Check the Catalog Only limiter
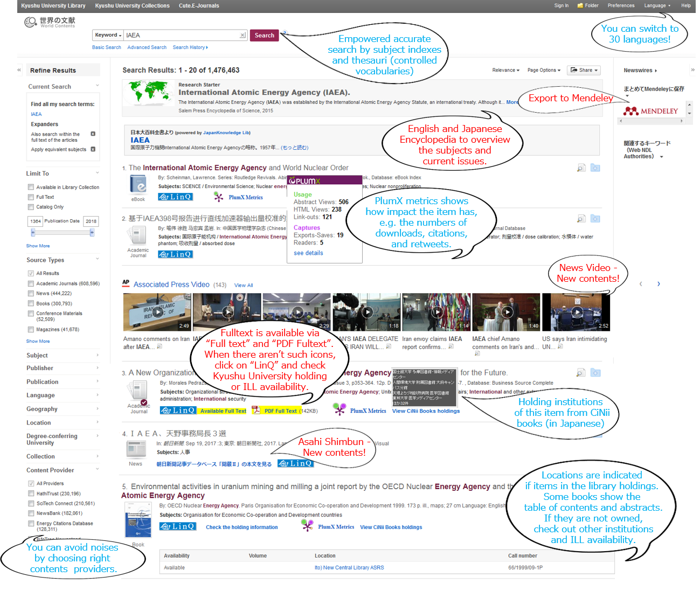The image size is (700, 591). [x=31, y=207]
